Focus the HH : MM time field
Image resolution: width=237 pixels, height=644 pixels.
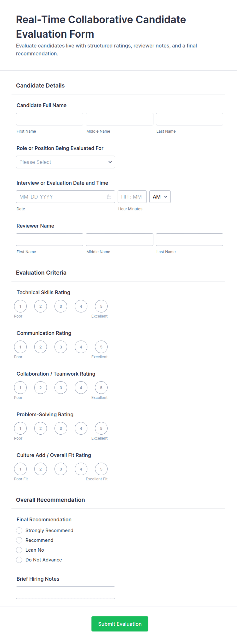132,197
